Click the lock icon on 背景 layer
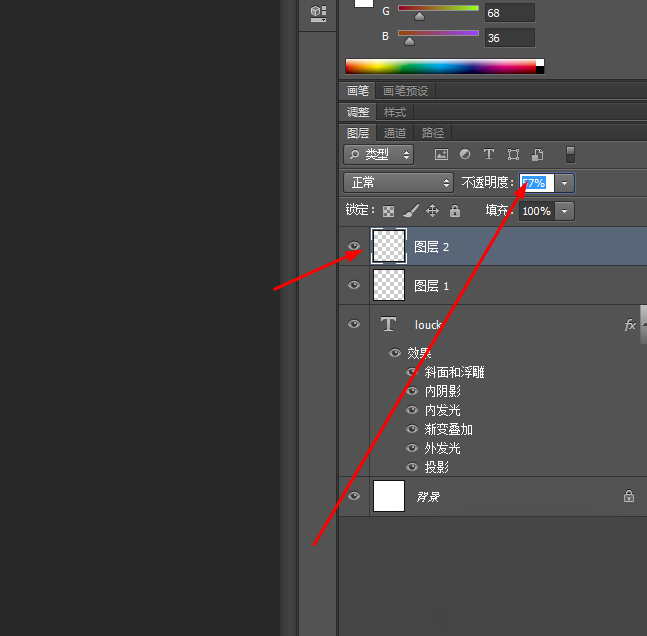This screenshot has height=636, width=647. (x=628, y=496)
